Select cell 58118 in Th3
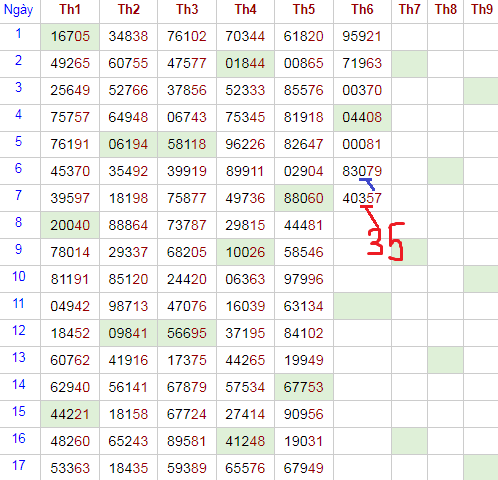Viewport: 498px width, 480px height. (187, 144)
